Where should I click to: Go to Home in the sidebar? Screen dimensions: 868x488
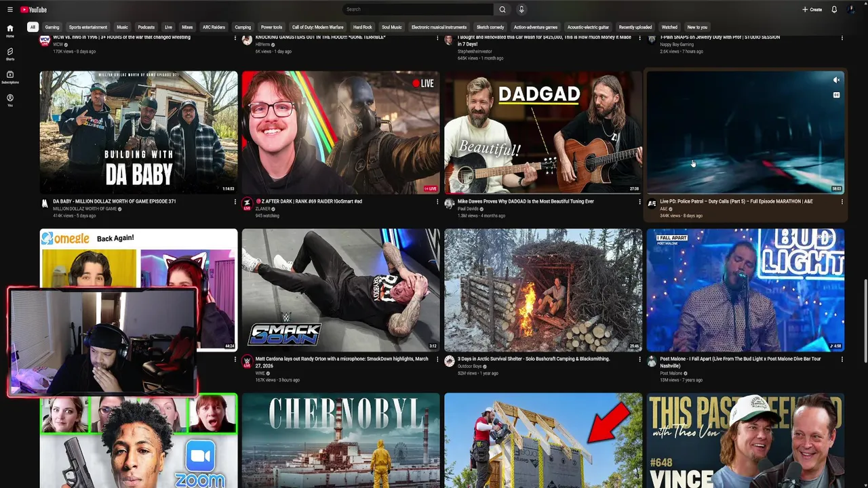tap(10, 30)
